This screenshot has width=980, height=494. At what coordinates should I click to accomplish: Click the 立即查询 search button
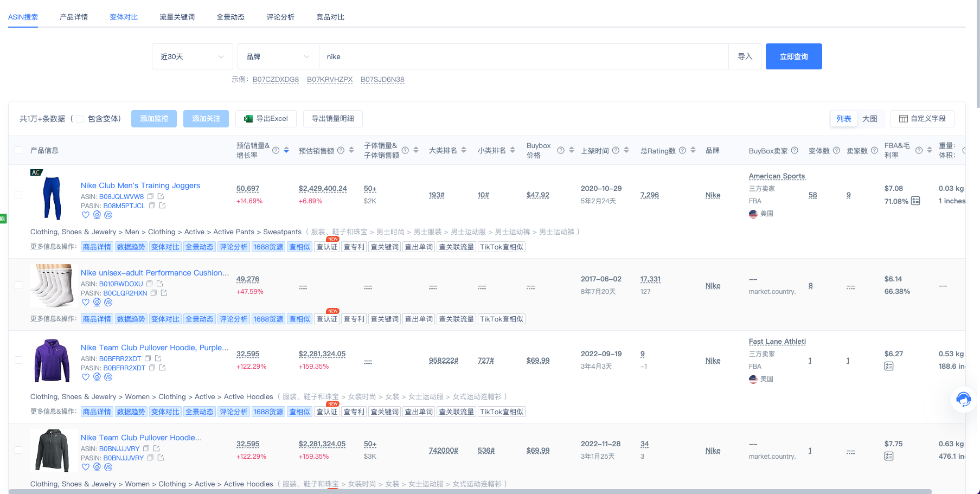pos(794,56)
